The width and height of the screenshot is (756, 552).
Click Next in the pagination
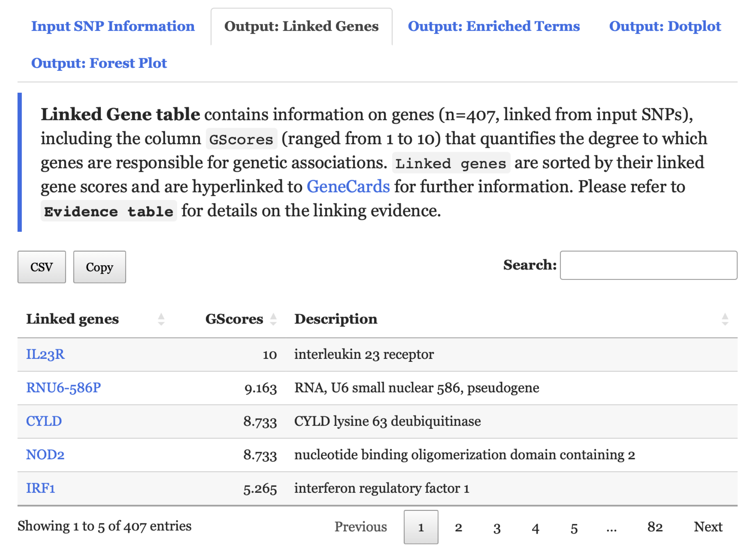click(708, 527)
